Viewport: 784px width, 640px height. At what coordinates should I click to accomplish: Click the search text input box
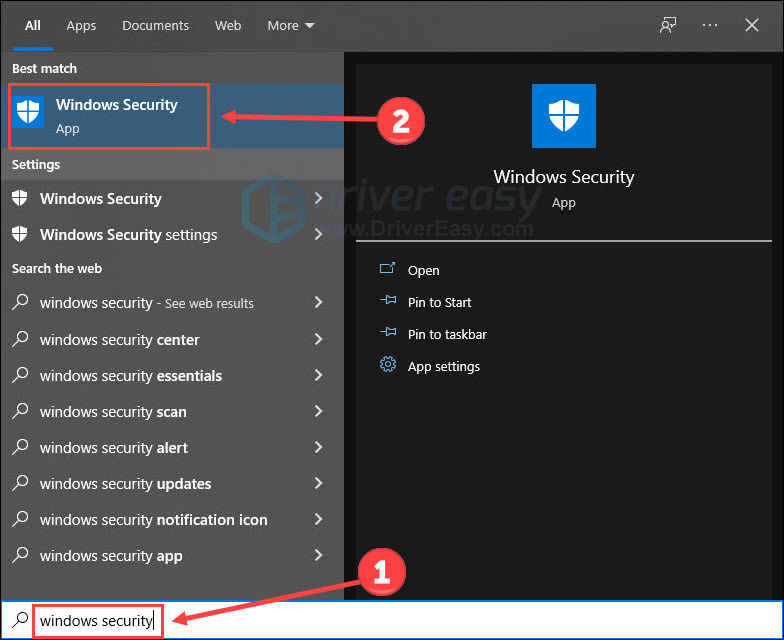[400, 621]
